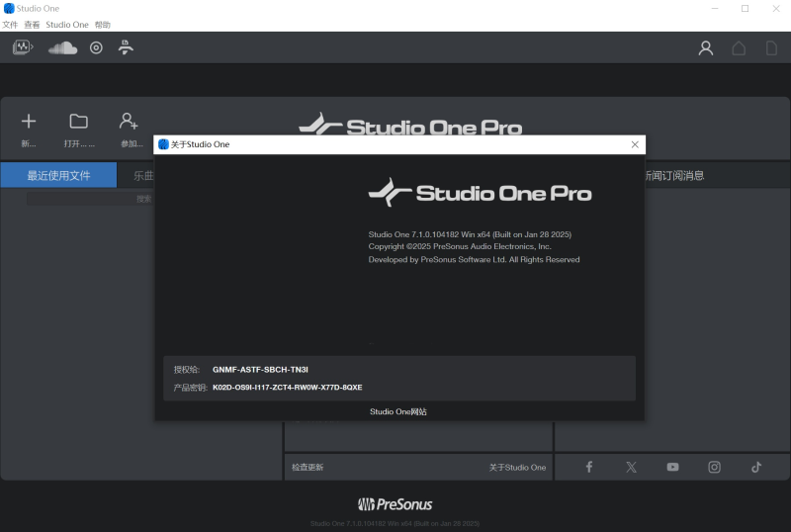The height and width of the screenshot is (532, 791).
Task: Open the TikTok social icon
Action: [756, 467]
